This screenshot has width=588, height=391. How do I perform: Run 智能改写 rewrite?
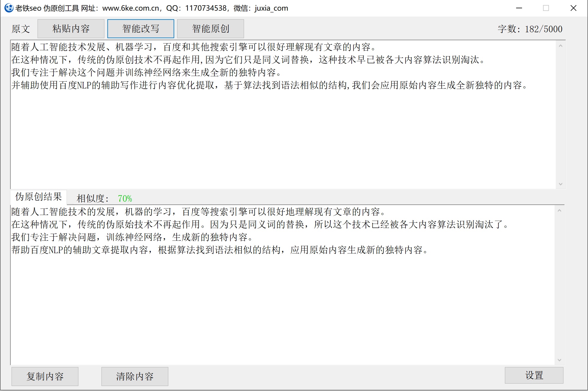141,29
